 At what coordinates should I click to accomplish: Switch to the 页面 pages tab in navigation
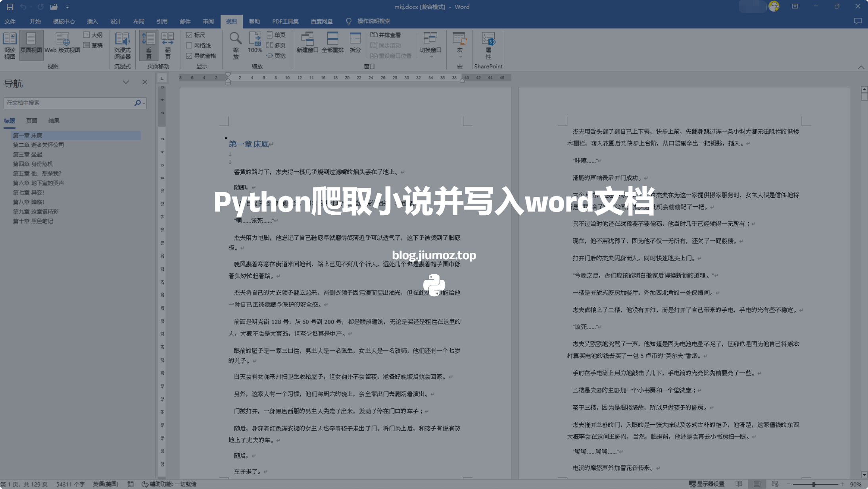31,121
